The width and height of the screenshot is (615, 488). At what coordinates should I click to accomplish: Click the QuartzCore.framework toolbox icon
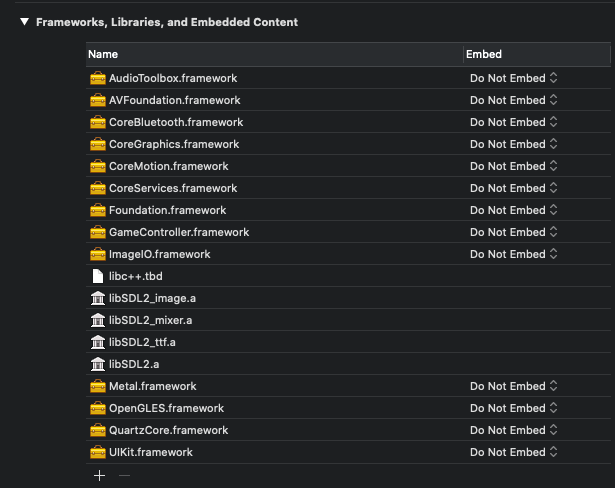coord(98,430)
